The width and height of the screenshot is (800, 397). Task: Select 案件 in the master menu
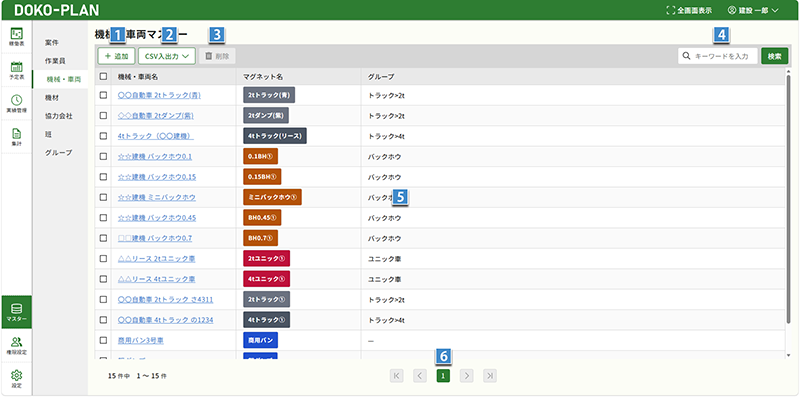coord(52,42)
